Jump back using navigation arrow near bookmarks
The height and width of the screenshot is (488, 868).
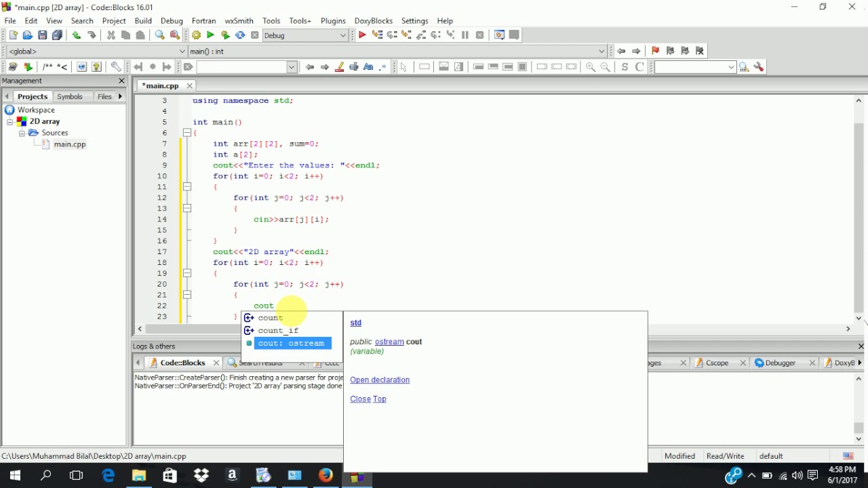(621, 51)
